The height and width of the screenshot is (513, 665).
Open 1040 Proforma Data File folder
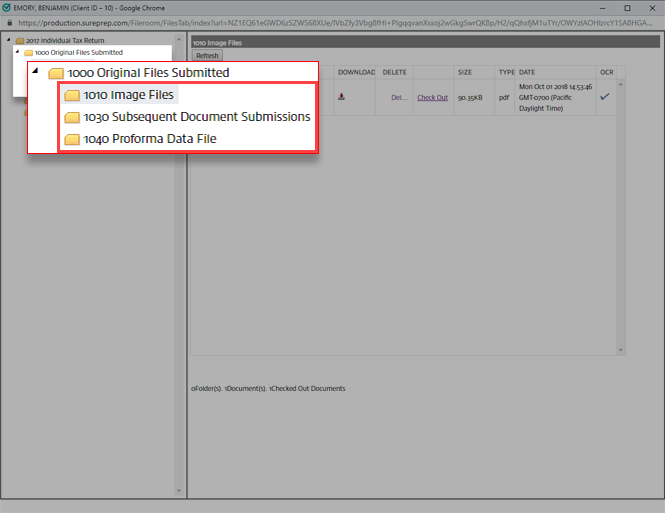150,139
